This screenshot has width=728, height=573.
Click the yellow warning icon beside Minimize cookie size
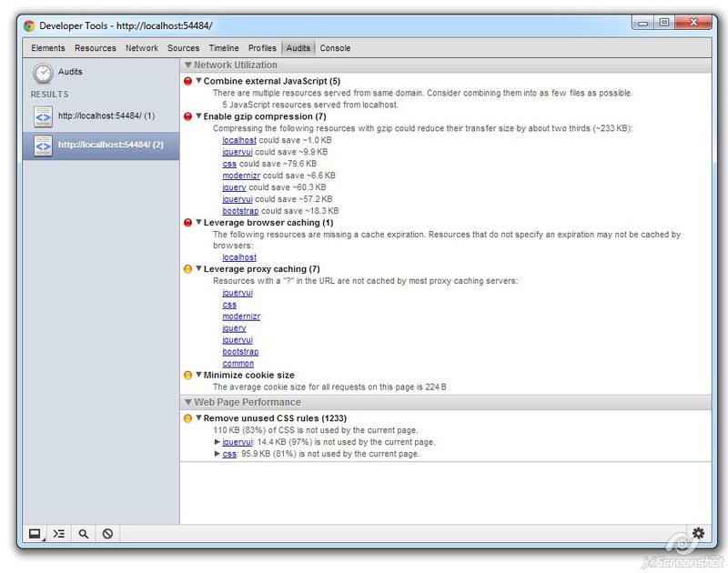click(x=187, y=374)
